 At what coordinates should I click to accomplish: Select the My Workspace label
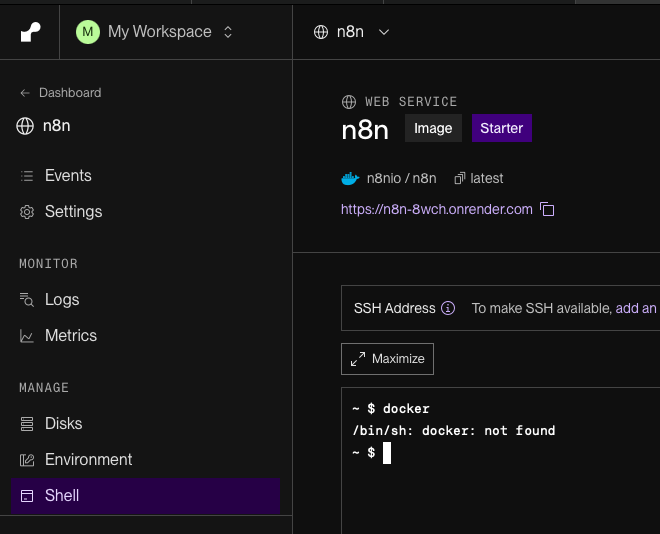point(160,32)
